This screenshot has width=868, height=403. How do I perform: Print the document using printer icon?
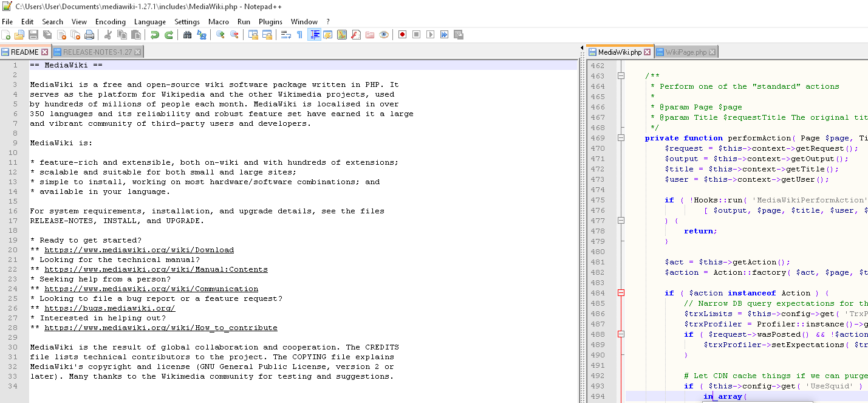tap(89, 35)
